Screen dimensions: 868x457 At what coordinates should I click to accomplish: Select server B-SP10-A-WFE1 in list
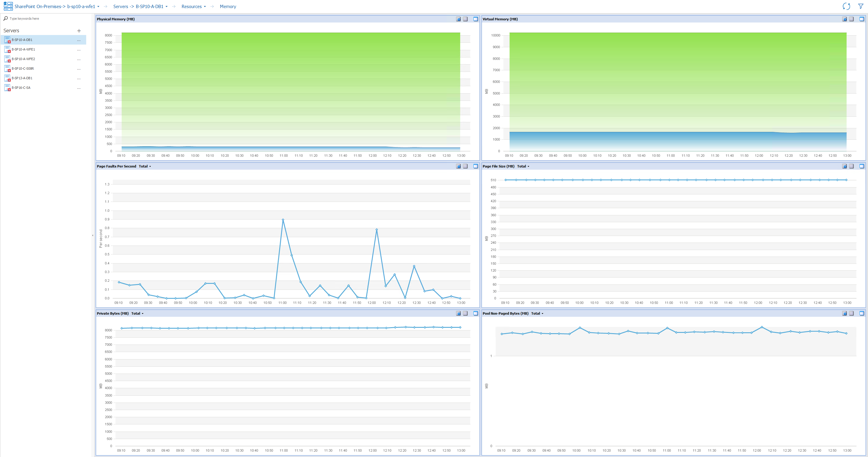23,50
